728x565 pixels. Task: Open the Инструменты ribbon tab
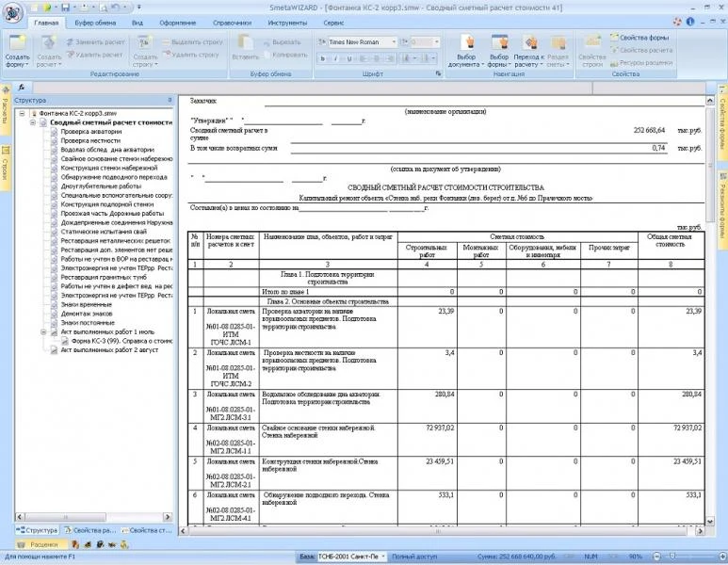pyautogui.click(x=287, y=23)
